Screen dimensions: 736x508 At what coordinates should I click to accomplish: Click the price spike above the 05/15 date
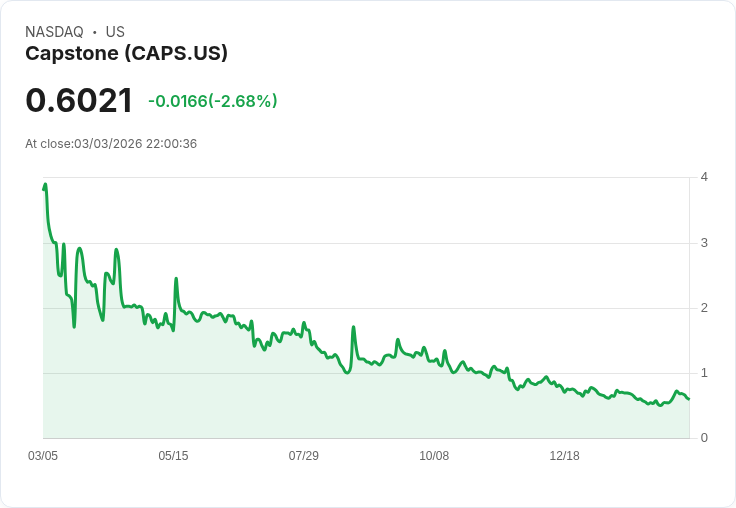(x=176, y=279)
